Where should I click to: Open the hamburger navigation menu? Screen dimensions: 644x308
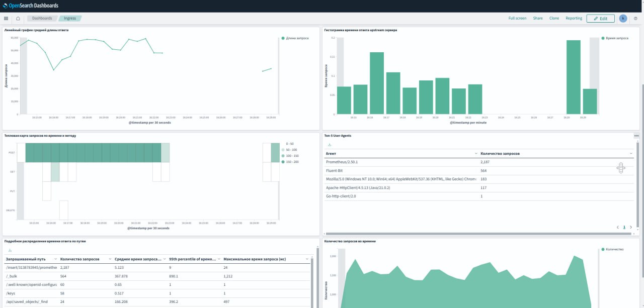coord(6,18)
